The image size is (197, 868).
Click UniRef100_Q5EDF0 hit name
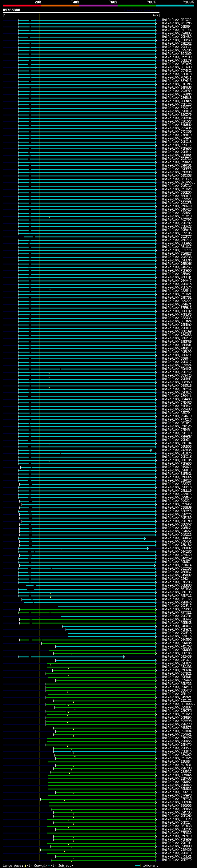coord(177,751)
